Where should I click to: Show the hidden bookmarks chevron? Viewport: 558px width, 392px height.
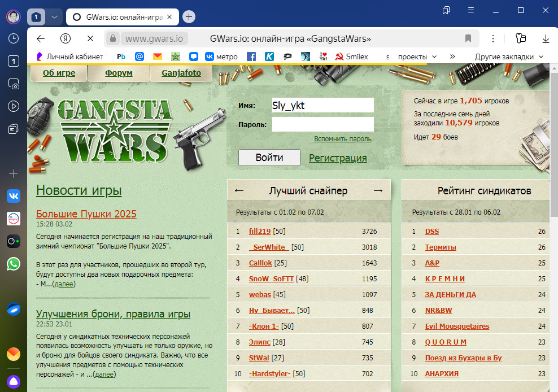pos(452,56)
